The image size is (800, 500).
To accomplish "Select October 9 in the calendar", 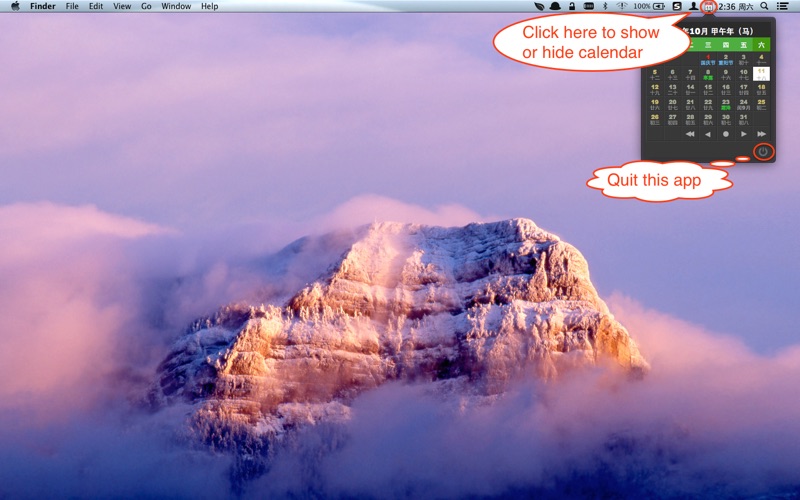I will (x=726, y=74).
